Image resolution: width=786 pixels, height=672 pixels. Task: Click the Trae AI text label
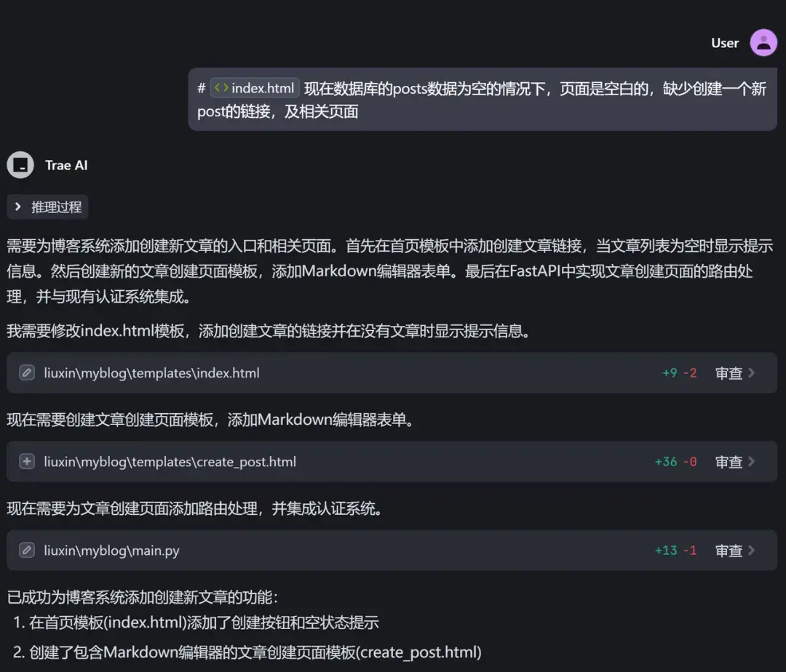pyautogui.click(x=66, y=165)
